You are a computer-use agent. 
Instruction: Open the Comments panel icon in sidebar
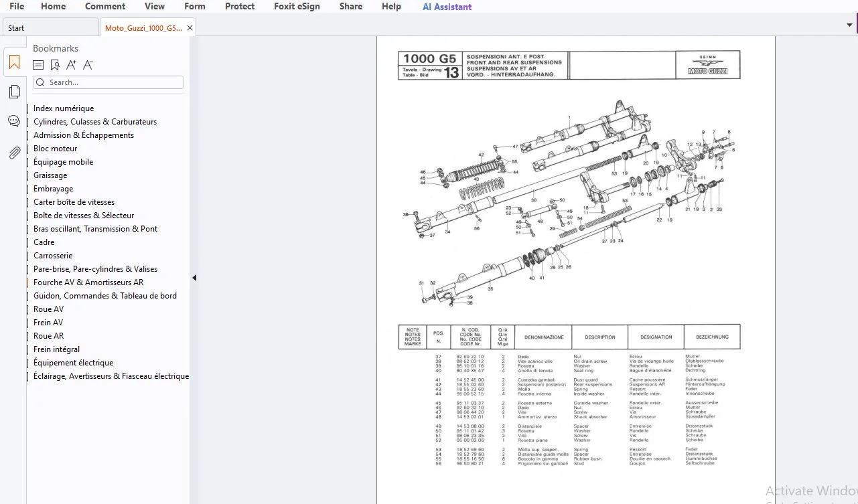coord(14,121)
